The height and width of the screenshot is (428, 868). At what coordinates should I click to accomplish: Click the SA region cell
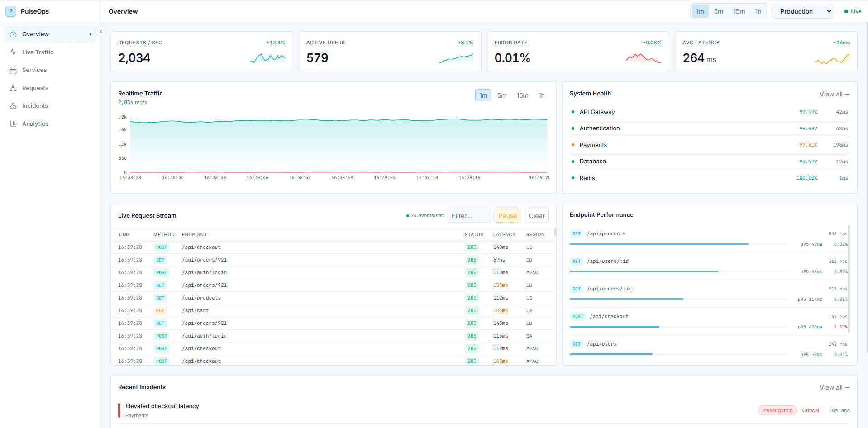529,336
